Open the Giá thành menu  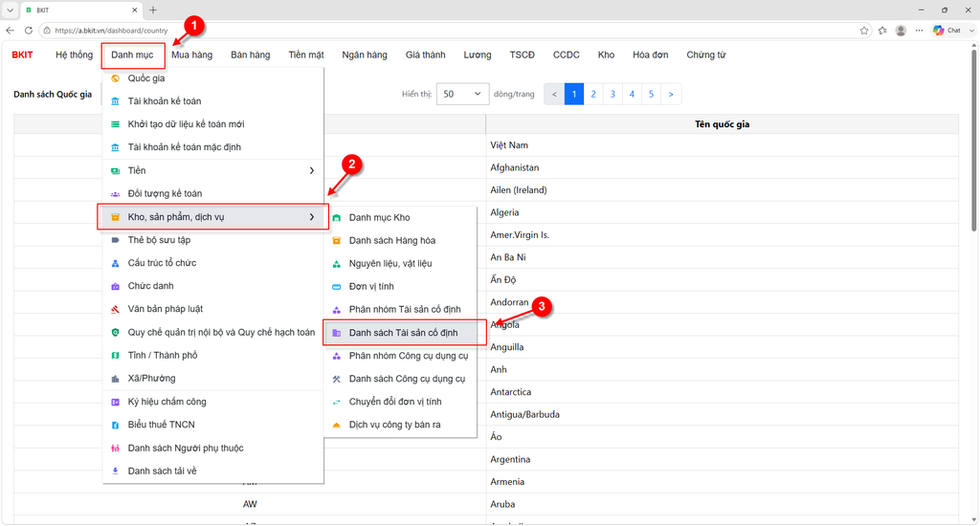click(x=426, y=55)
